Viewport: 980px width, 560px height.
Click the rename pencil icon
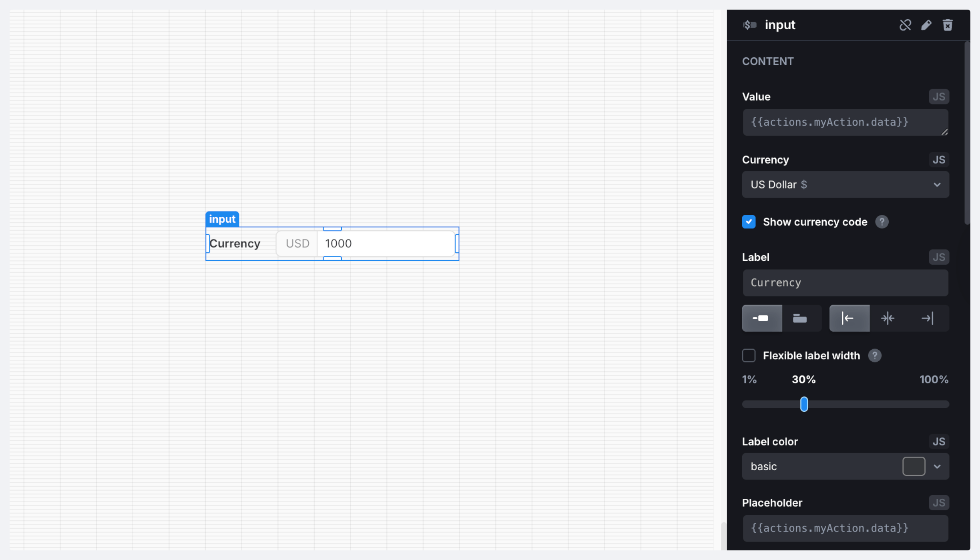click(x=926, y=25)
